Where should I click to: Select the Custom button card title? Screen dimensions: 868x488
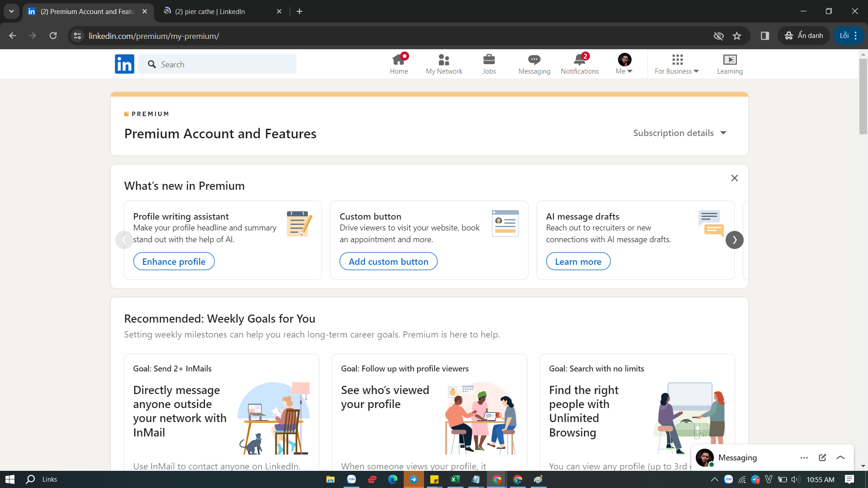(x=370, y=216)
